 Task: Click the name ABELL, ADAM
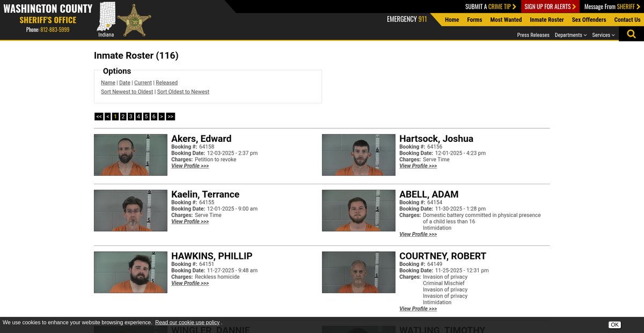[429, 194]
